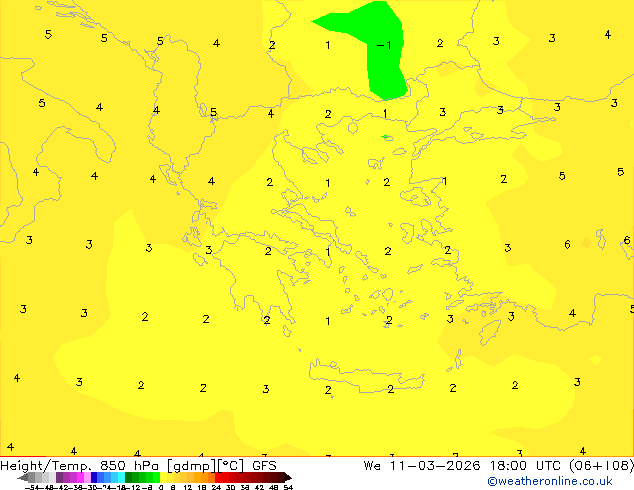This screenshot has width=634, height=490.
Task: Pick the darkest green swatch in the legend
Action: click(129, 478)
